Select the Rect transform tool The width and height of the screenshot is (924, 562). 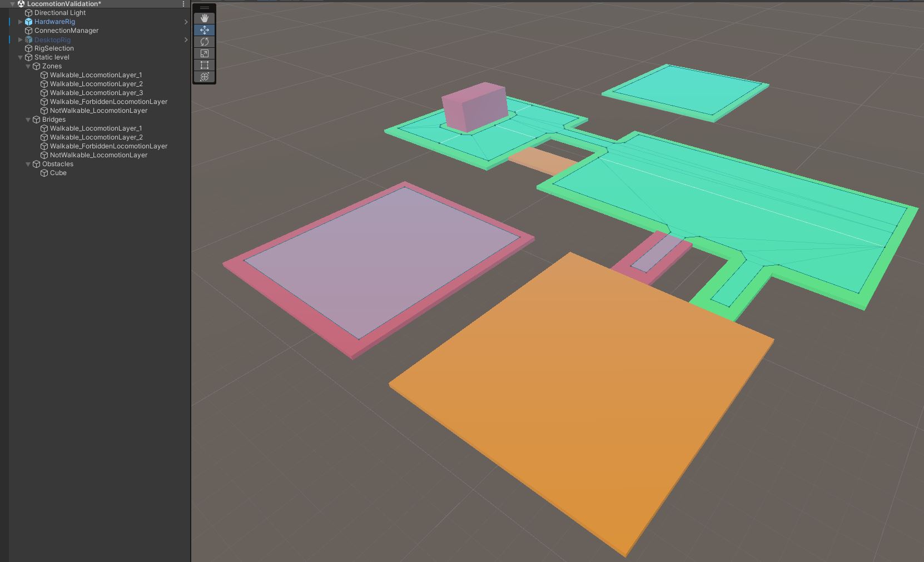pyautogui.click(x=205, y=65)
